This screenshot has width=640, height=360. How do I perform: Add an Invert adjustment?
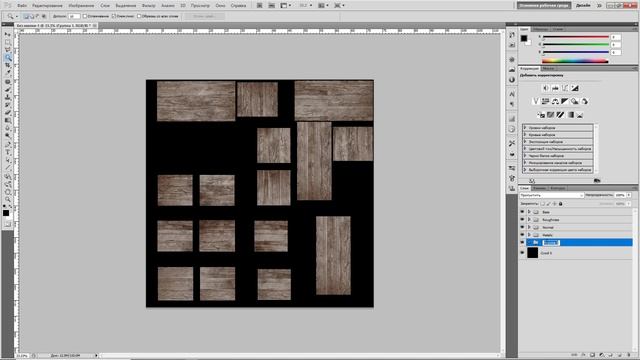coord(541,115)
